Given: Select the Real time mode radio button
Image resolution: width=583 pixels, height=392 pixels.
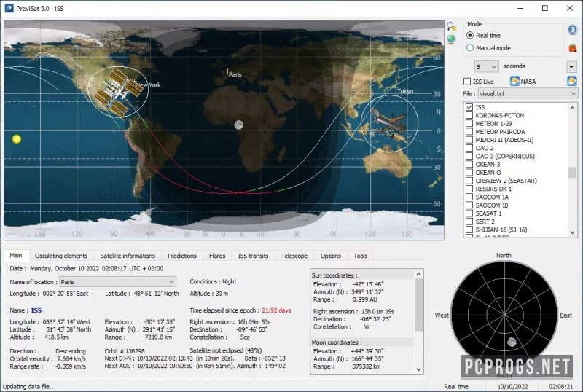Looking at the screenshot, I should click(x=470, y=35).
